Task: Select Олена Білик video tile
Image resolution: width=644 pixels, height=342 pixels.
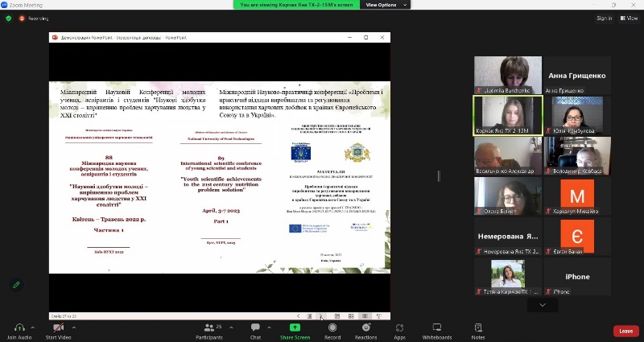Action: (508, 196)
